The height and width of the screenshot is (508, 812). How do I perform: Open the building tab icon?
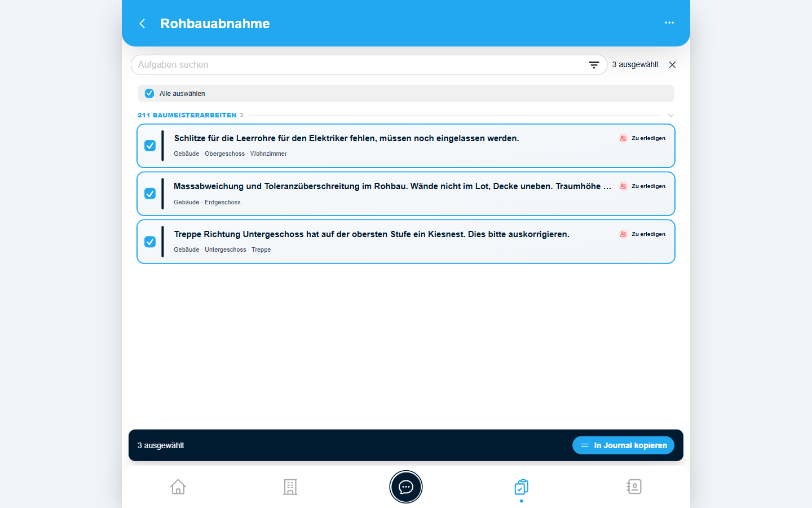click(x=290, y=487)
